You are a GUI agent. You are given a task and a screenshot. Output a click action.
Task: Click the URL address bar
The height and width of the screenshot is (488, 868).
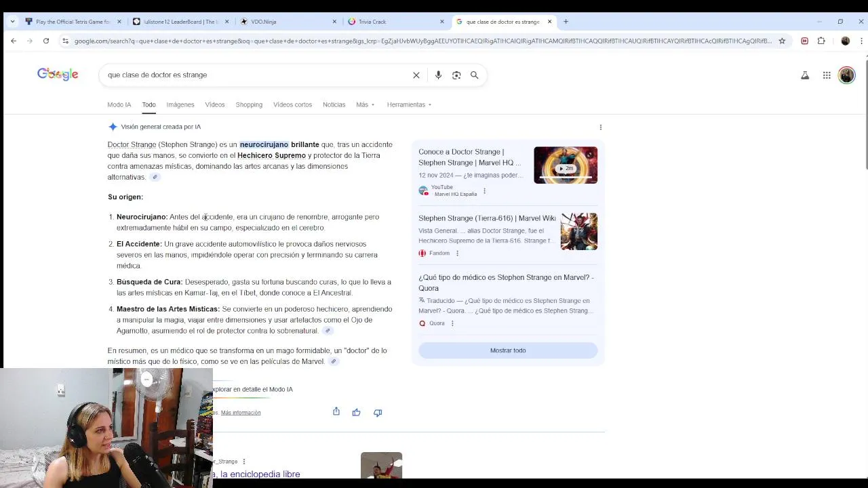[422, 41]
